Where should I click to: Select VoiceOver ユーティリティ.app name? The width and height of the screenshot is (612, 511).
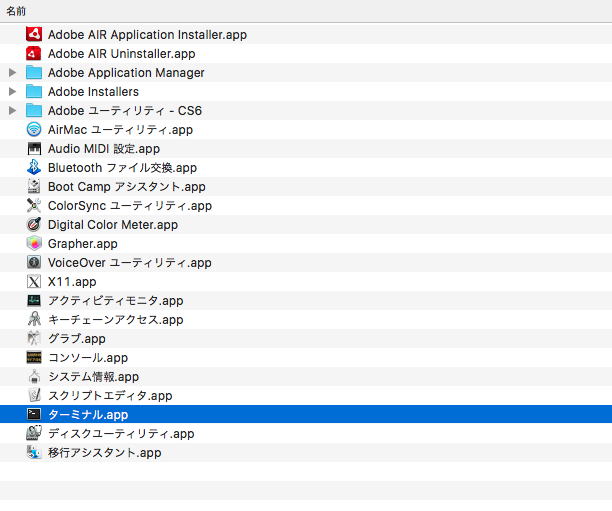coord(130,263)
